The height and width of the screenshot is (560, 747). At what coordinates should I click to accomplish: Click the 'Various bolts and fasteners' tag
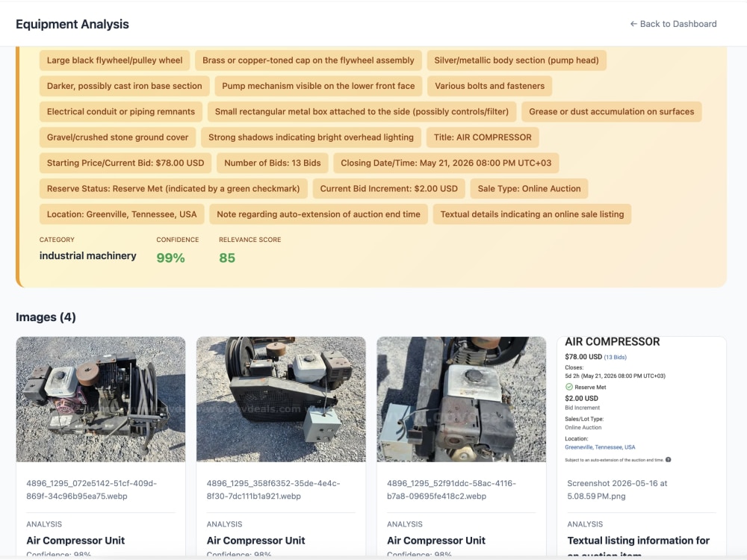tap(489, 86)
